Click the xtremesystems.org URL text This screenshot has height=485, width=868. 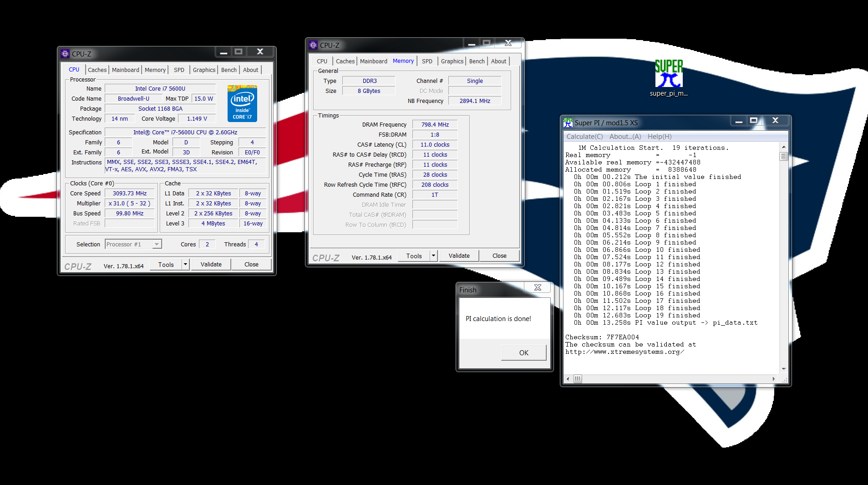(624, 352)
